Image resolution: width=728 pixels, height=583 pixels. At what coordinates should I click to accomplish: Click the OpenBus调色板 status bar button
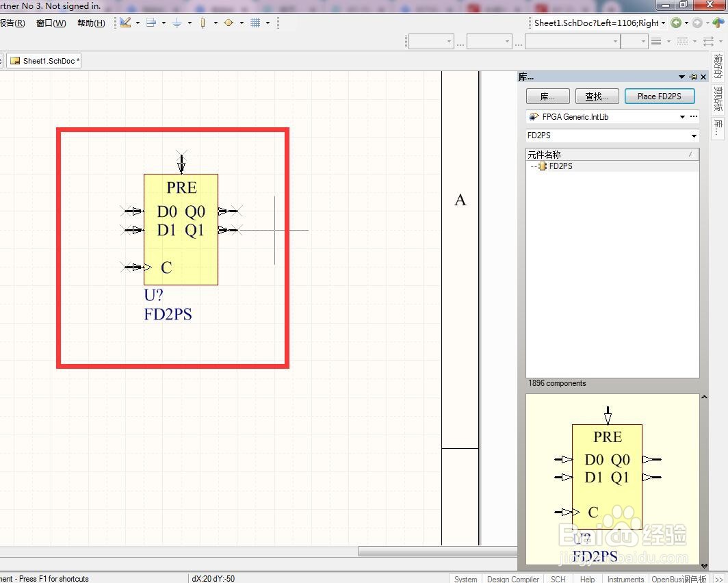click(679, 579)
